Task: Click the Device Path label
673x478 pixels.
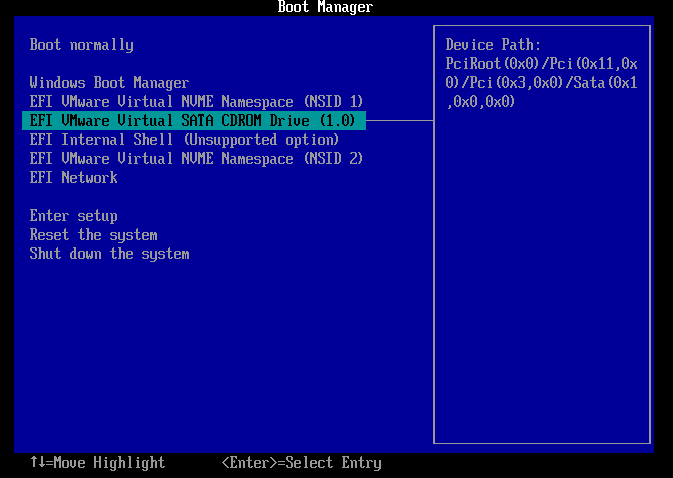Action: tap(493, 45)
